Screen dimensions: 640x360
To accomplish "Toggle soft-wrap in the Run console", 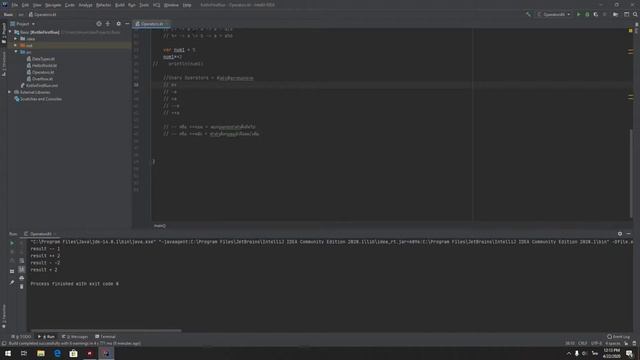I will 22,260.
